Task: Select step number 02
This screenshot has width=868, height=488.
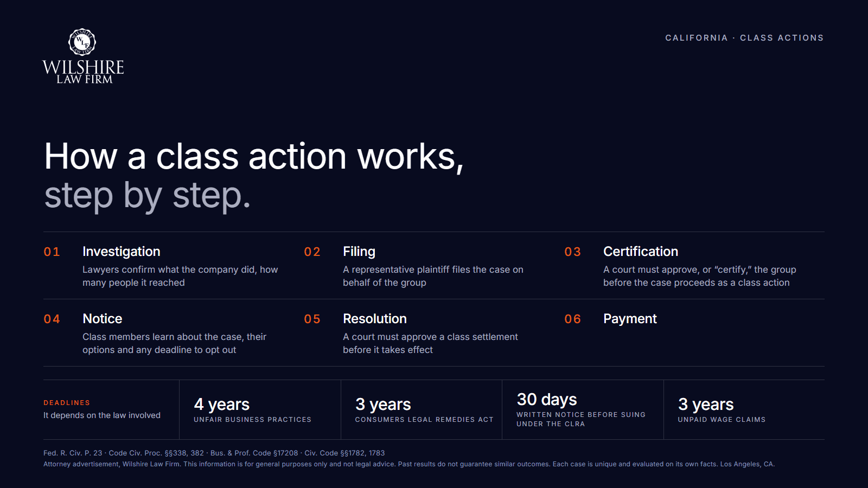Action: pos(312,252)
